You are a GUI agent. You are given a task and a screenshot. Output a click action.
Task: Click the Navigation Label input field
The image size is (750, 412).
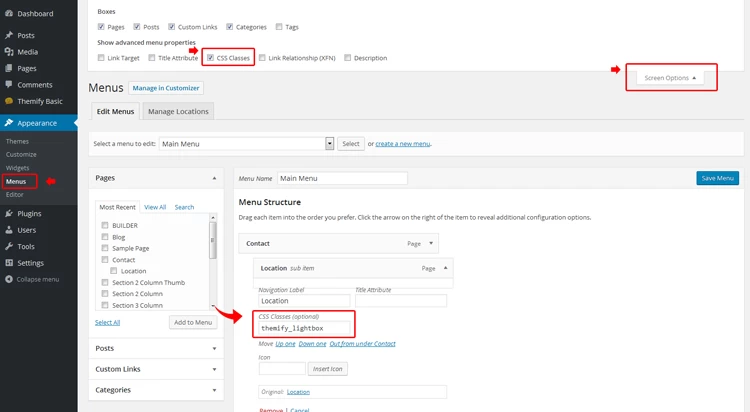coord(304,301)
